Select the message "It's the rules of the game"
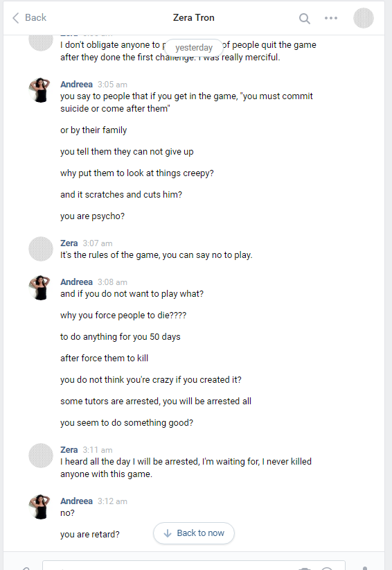 coord(156,255)
